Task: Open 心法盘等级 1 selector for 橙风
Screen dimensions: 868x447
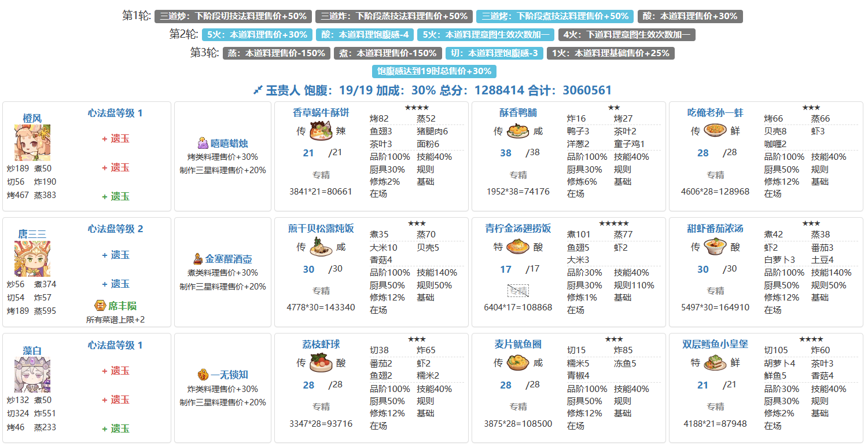Action: [115, 113]
